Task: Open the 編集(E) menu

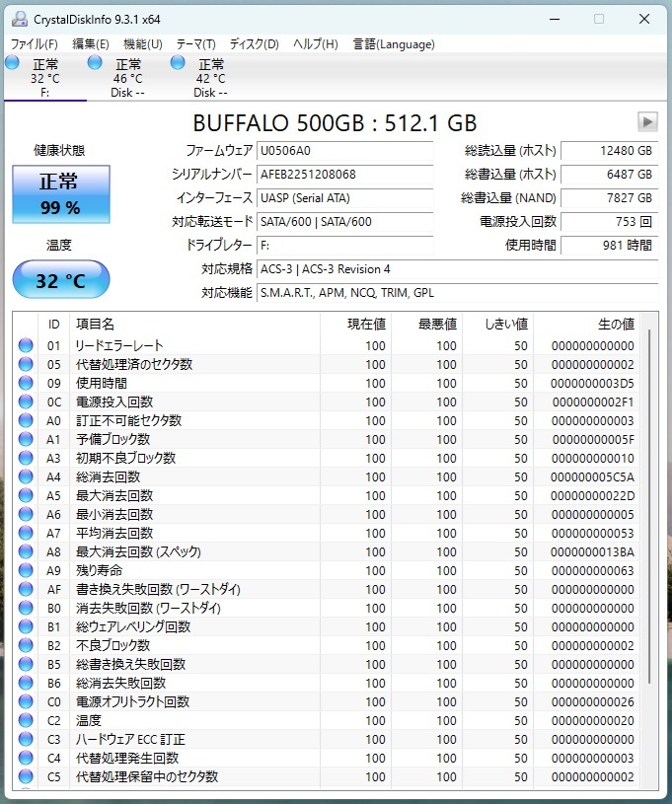Action: point(90,44)
